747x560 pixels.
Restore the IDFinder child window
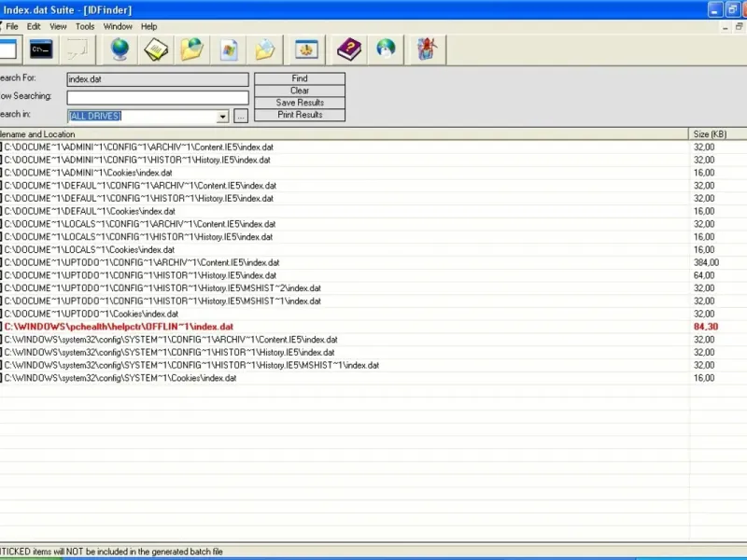pyautogui.click(x=739, y=27)
